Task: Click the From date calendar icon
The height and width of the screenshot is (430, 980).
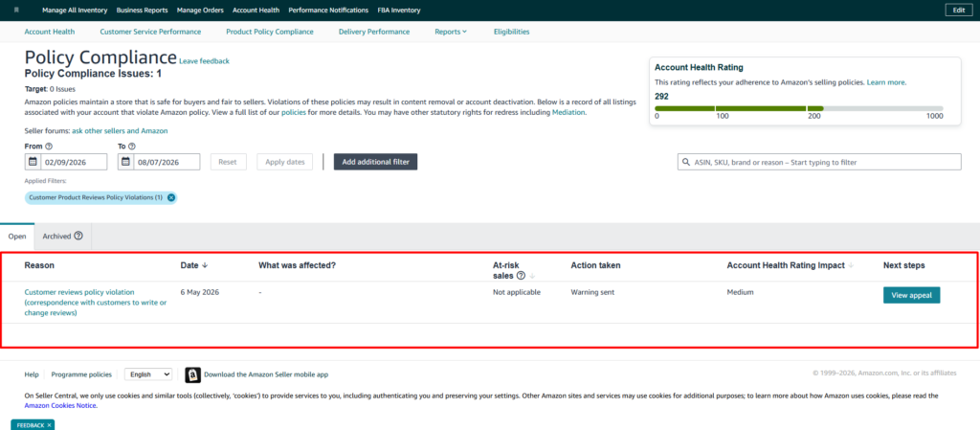Action: pos(33,162)
